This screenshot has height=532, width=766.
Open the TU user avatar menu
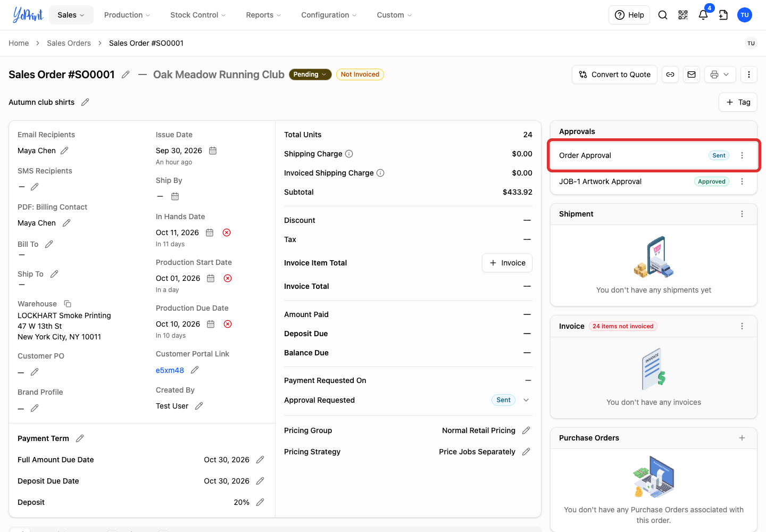[x=745, y=15]
